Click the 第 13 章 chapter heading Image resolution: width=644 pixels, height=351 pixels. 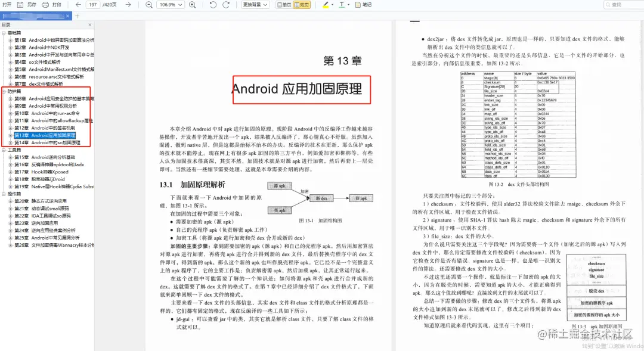(342, 61)
